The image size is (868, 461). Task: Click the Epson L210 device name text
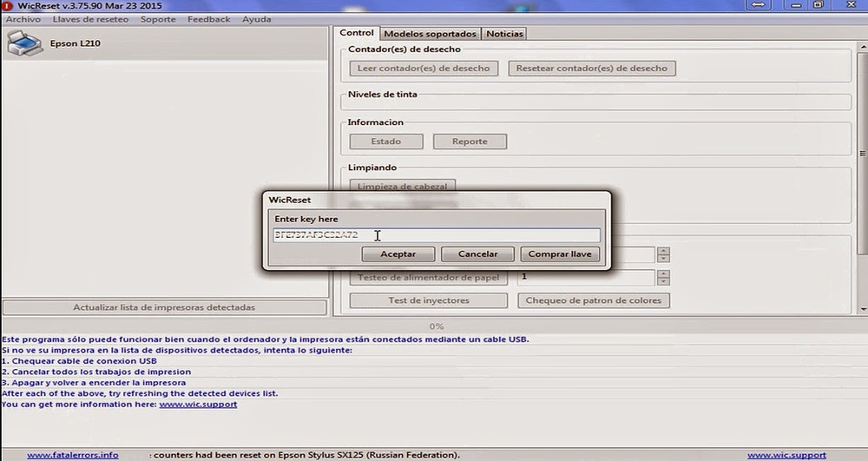(x=76, y=43)
